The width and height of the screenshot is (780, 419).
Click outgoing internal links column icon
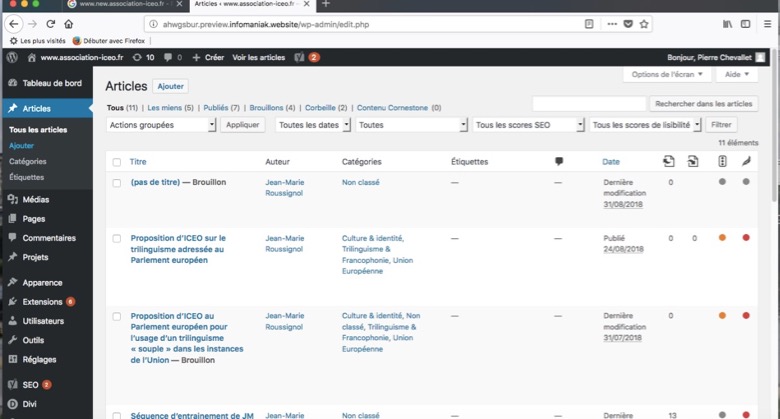pos(669,161)
